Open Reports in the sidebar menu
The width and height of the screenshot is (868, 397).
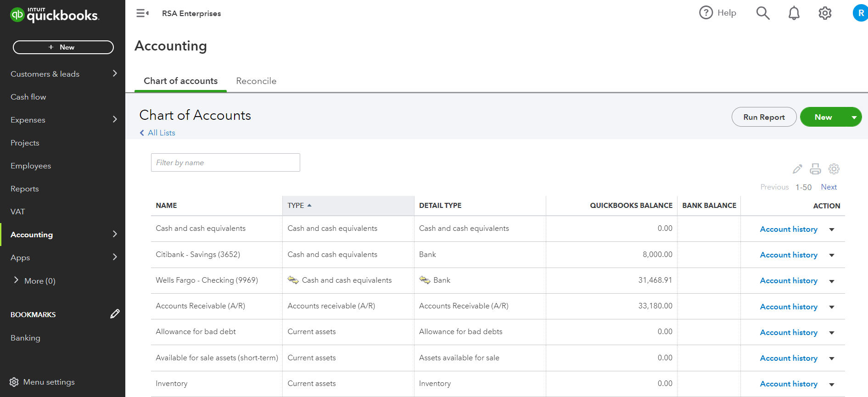25,189
